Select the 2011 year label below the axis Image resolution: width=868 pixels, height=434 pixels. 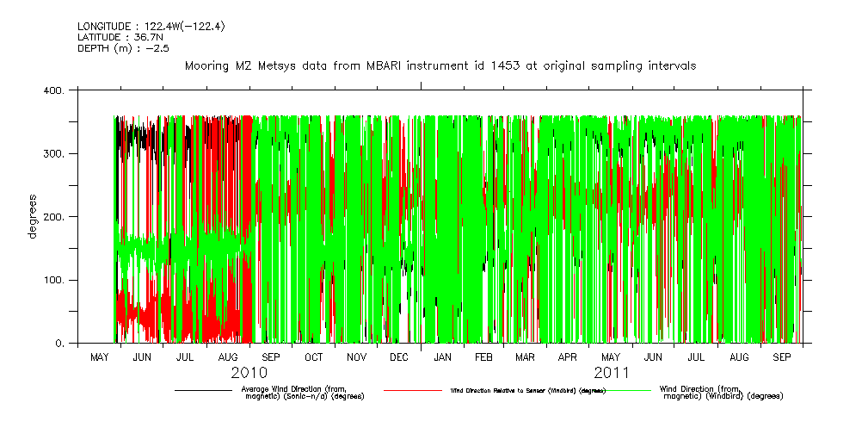click(x=611, y=374)
